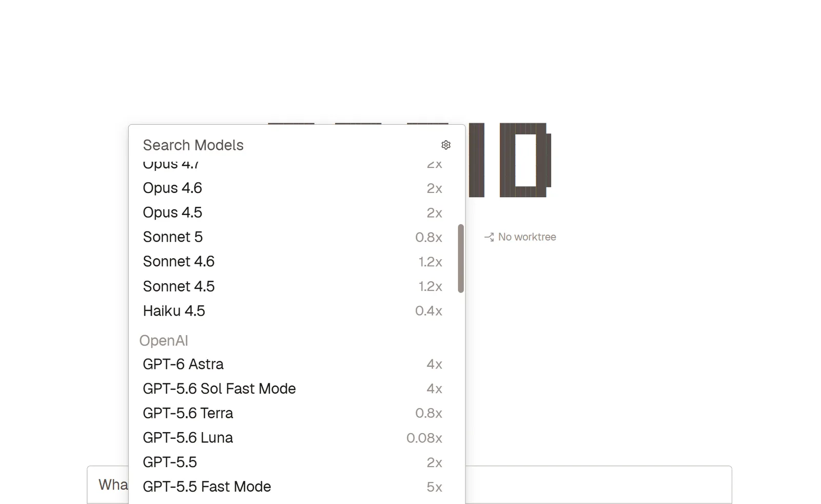Click the 0.08x multiplier for GPT-5.6 Luna
821x504 pixels.
click(424, 438)
